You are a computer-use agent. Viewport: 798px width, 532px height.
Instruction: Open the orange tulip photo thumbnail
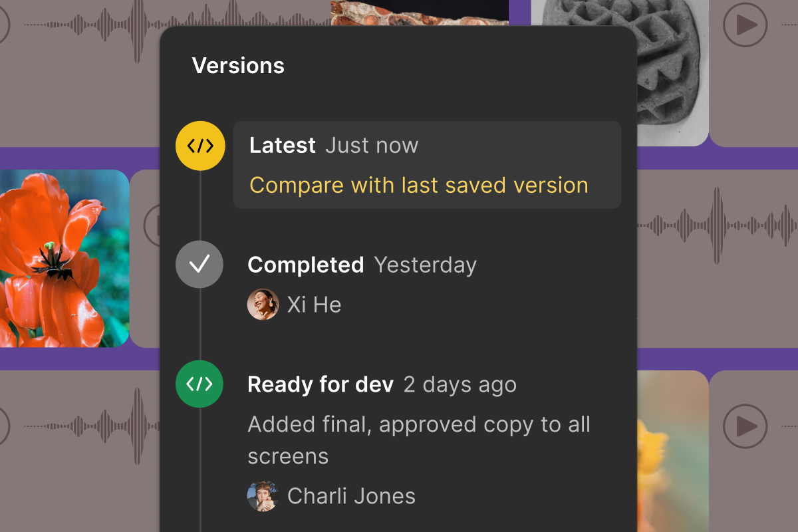65,259
